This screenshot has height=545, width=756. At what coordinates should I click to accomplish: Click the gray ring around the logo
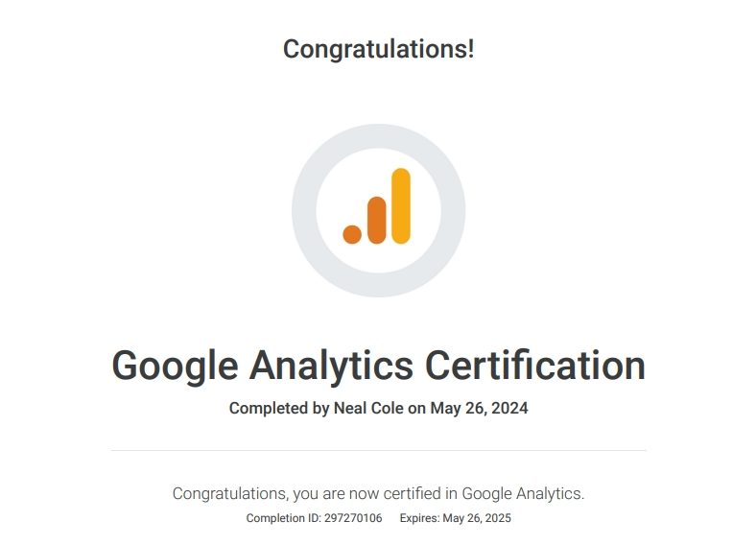pyautogui.click(x=304, y=211)
